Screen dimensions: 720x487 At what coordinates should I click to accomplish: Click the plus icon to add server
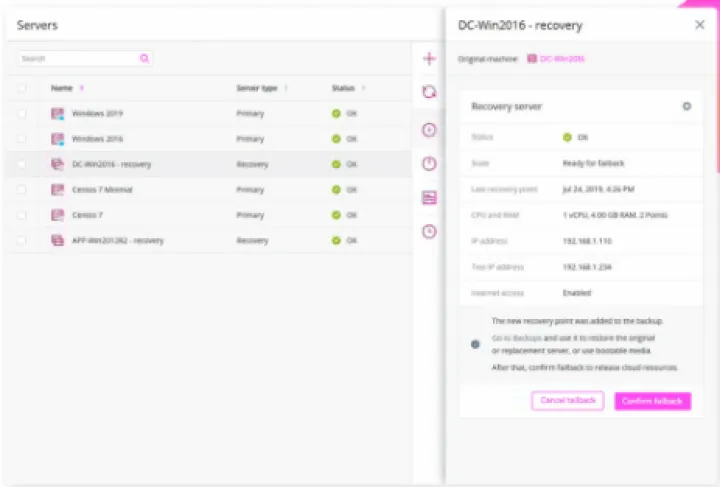pyautogui.click(x=429, y=59)
